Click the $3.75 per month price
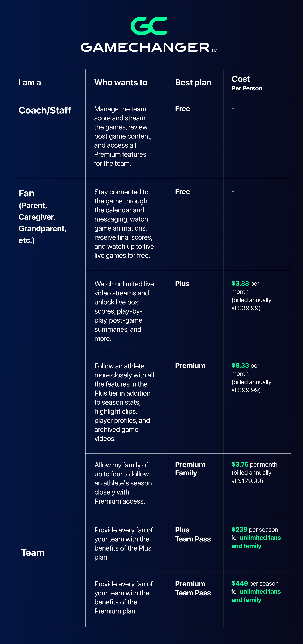The width and height of the screenshot is (303, 644). pyautogui.click(x=254, y=465)
